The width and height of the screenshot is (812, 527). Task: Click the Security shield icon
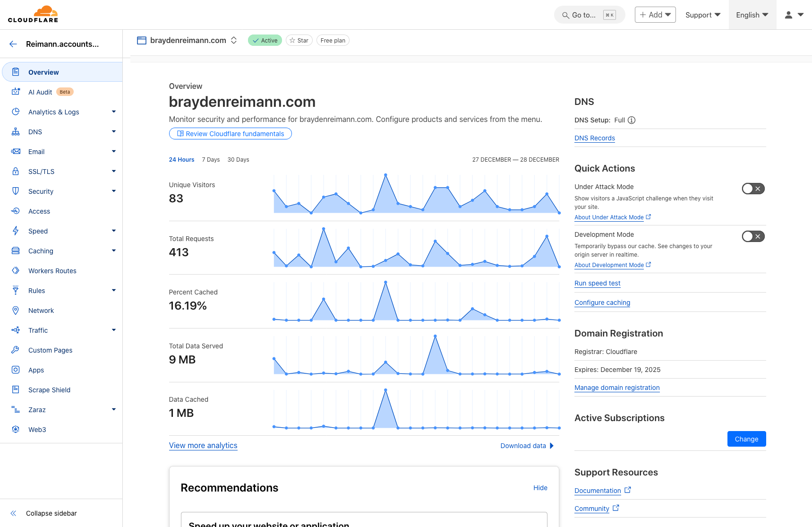(16, 191)
